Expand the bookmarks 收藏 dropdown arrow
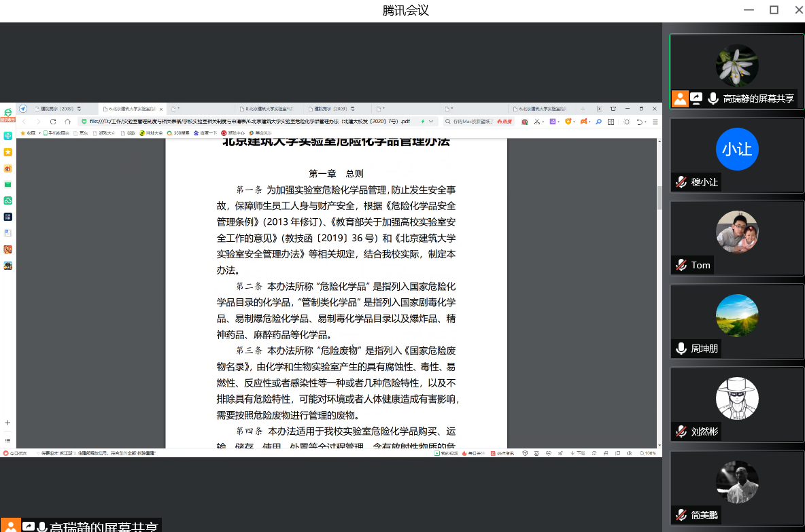Screen dimensions: 805x532 pos(39,133)
